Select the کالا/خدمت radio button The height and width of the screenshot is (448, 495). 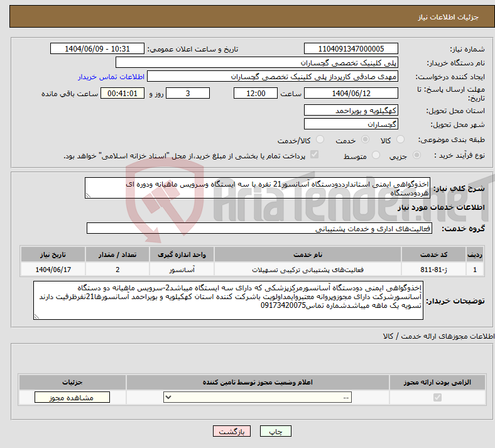pyautogui.click(x=320, y=139)
